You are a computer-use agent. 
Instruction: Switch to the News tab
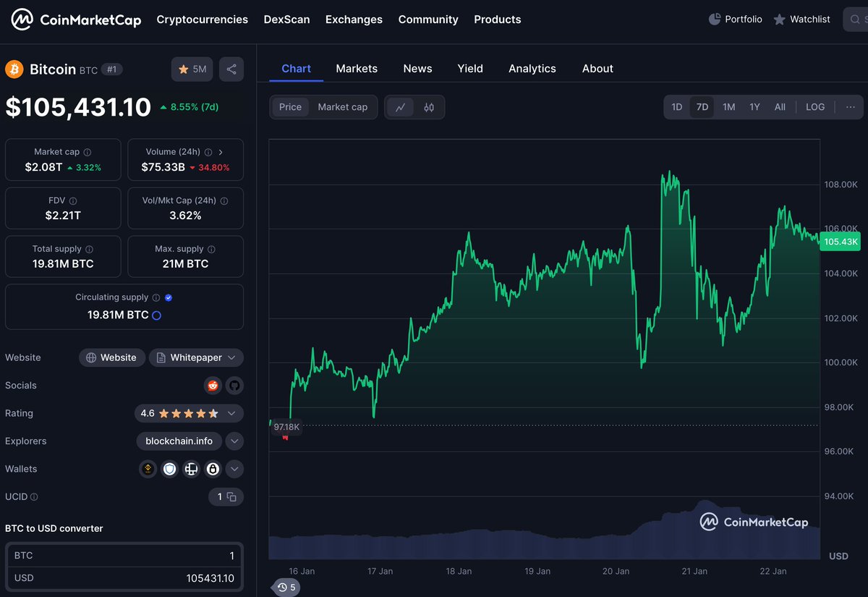417,69
